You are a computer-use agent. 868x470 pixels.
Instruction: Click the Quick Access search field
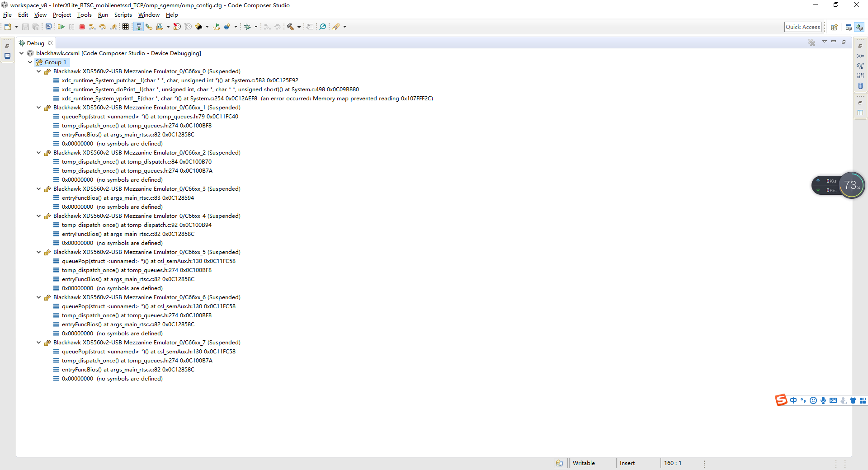pos(803,27)
